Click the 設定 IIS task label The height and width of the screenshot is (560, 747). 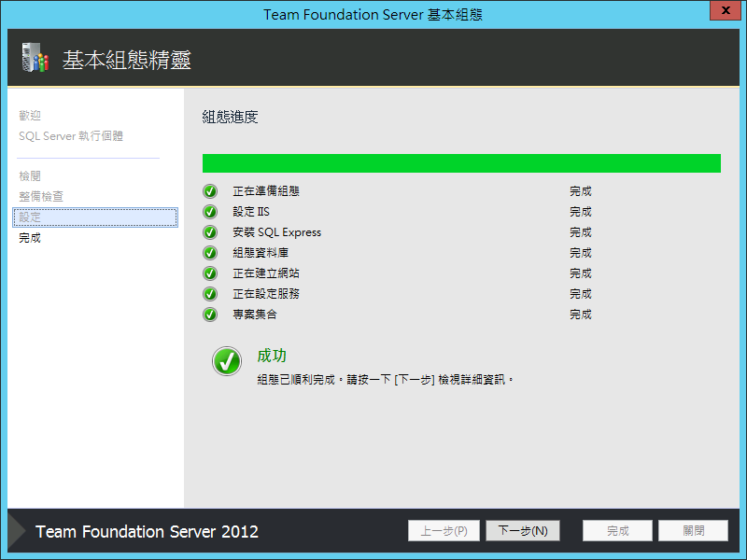tap(251, 212)
